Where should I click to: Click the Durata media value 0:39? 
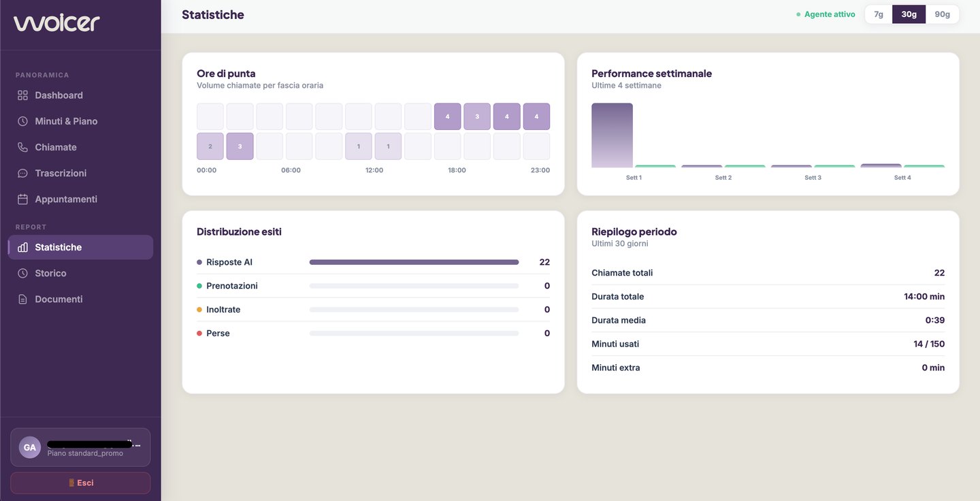coord(935,320)
